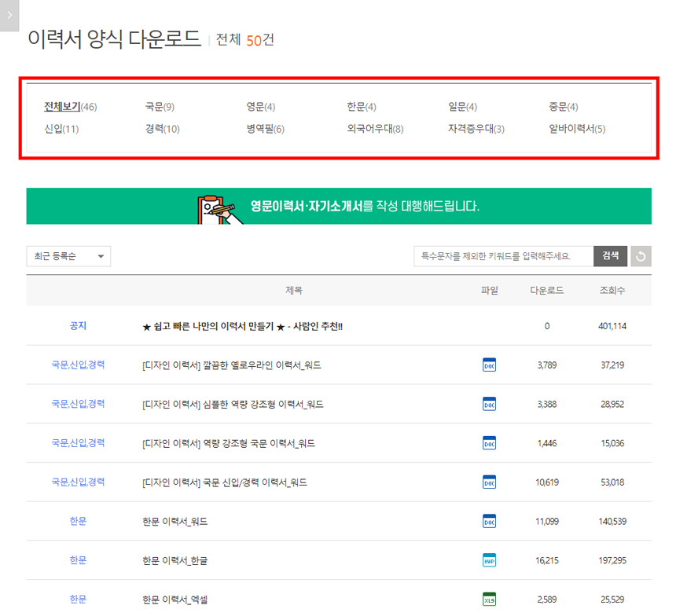
Task: Click download count 3,789
Action: 546,365
